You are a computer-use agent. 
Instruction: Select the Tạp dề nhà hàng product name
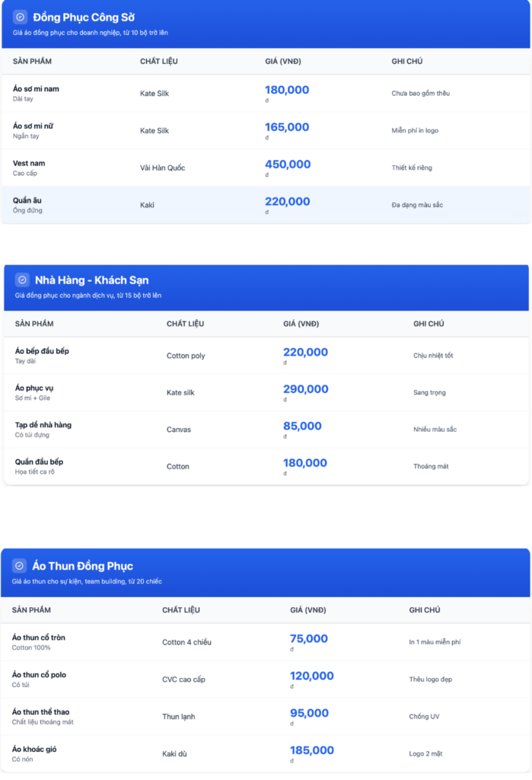[x=43, y=425]
